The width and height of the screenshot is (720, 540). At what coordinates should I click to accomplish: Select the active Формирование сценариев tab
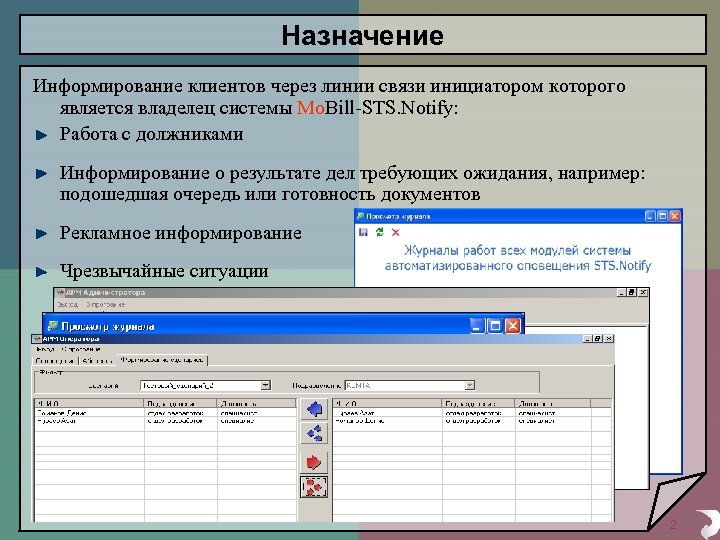coord(162,360)
